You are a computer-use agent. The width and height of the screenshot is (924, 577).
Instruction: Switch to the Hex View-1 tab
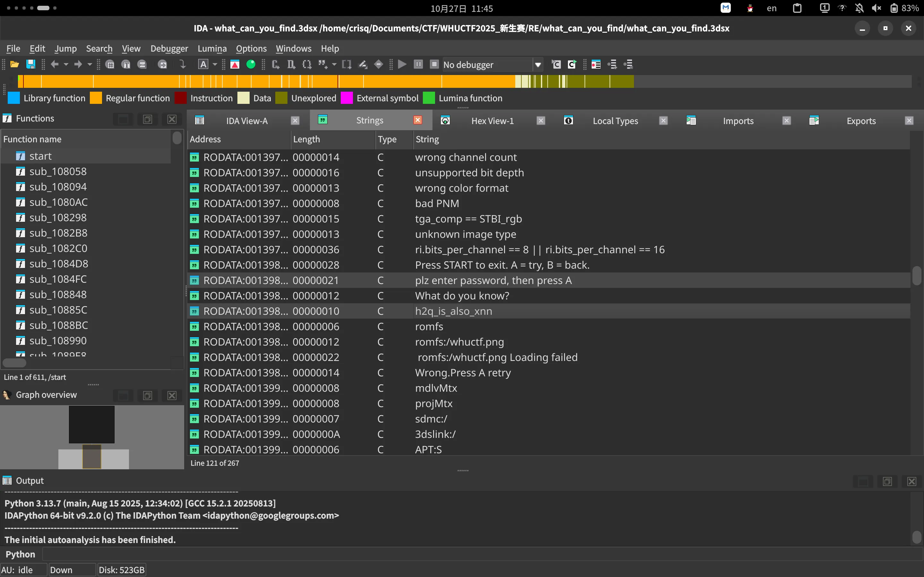point(492,121)
